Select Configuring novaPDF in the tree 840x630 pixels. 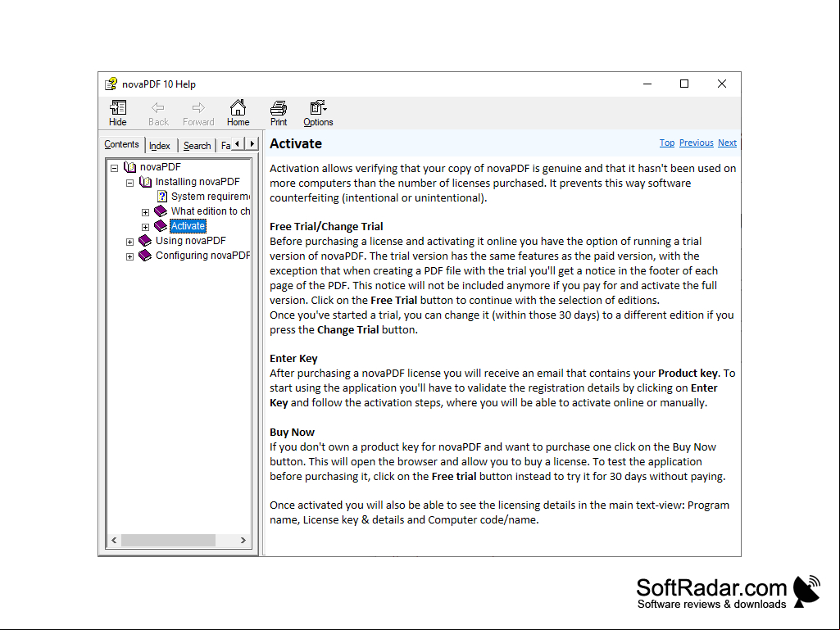pyautogui.click(x=202, y=256)
